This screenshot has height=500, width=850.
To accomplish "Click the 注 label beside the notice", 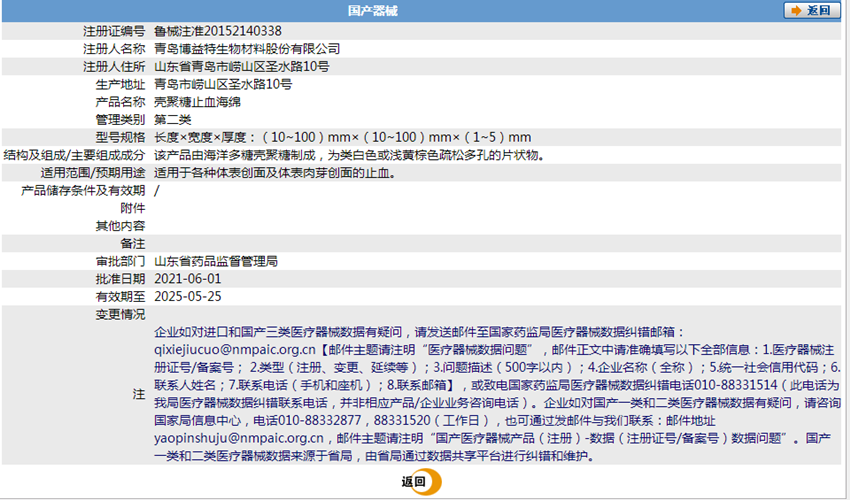I will (139, 394).
